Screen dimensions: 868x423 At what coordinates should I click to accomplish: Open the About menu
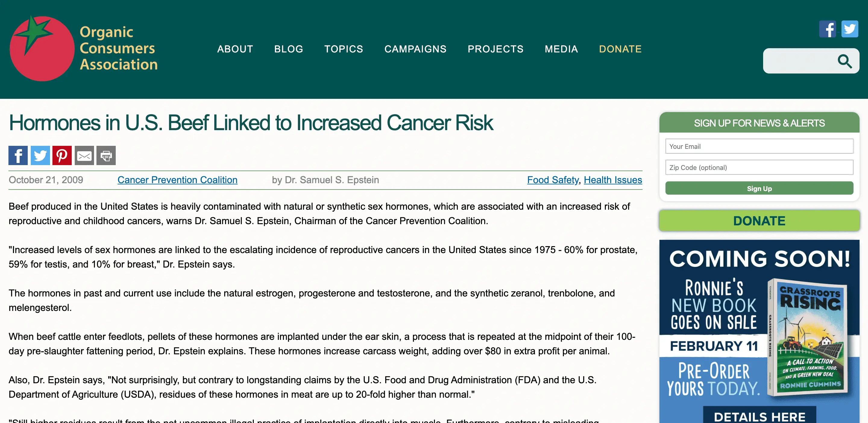point(235,49)
